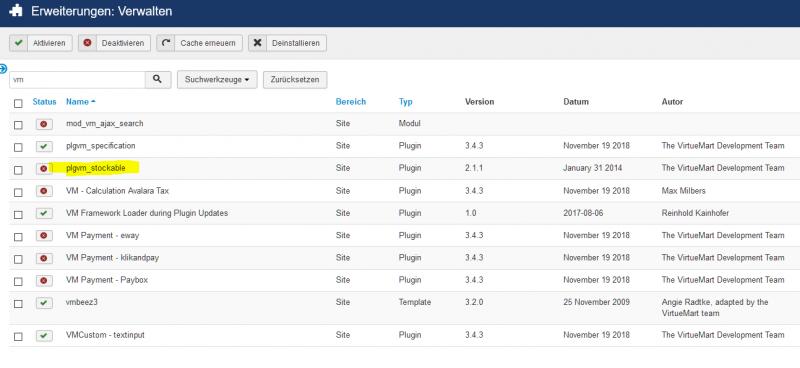The height and width of the screenshot is (368, 800).
Task: Select checkbox for VM Payment - eway
Action: click(18, 237)
